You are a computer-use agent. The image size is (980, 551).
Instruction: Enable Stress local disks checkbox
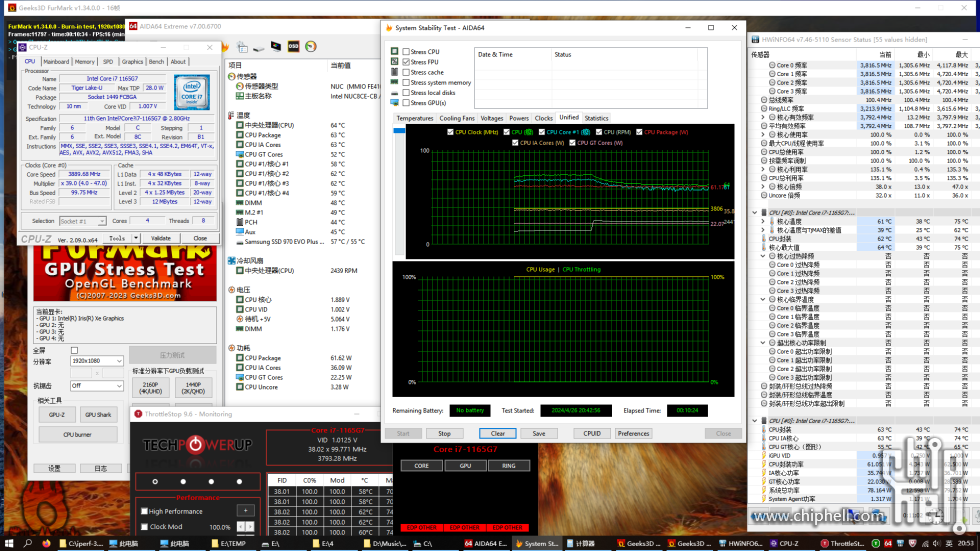pyautogui.click(x=406, y=92)
